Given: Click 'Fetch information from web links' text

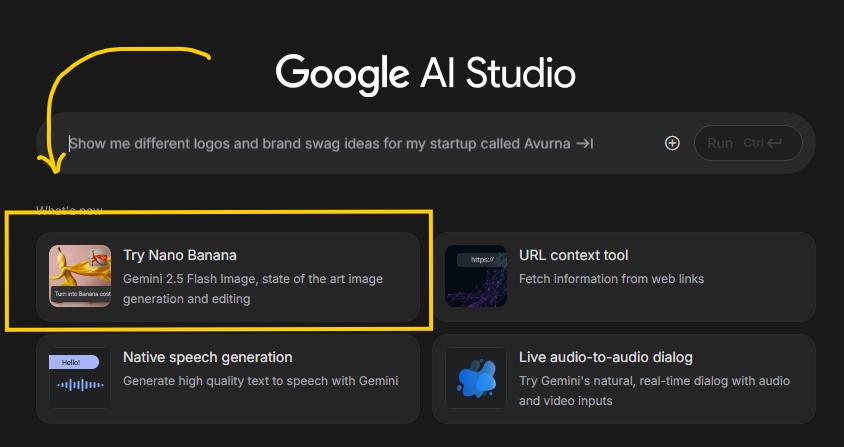Looking at the screenshot, I should pos(611,279).
